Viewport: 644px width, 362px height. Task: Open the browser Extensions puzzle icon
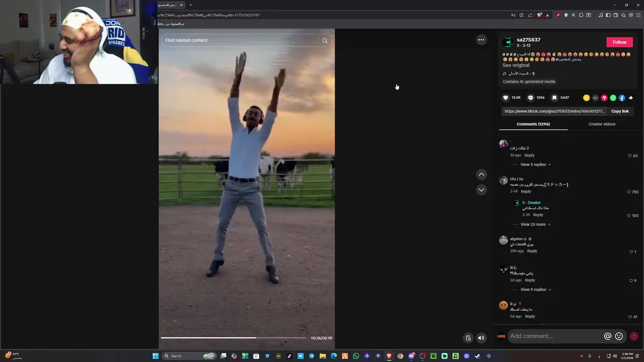(581, 15)
